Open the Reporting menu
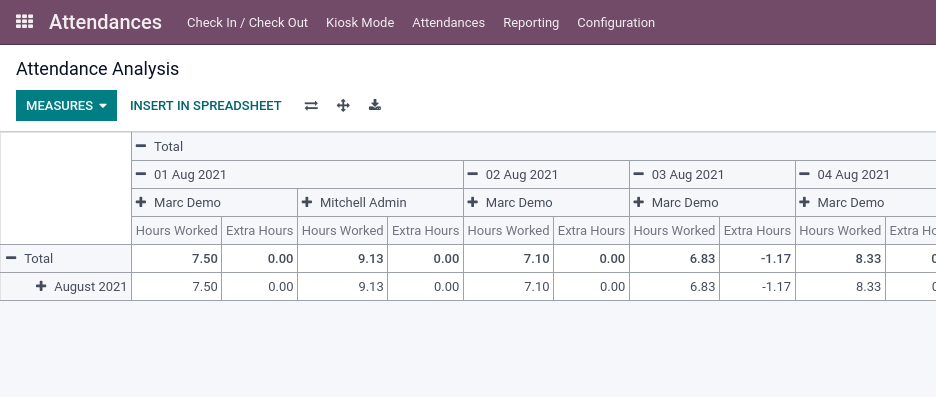The height and width of the screenshot is (397, 936). click(x=531, y=23)
